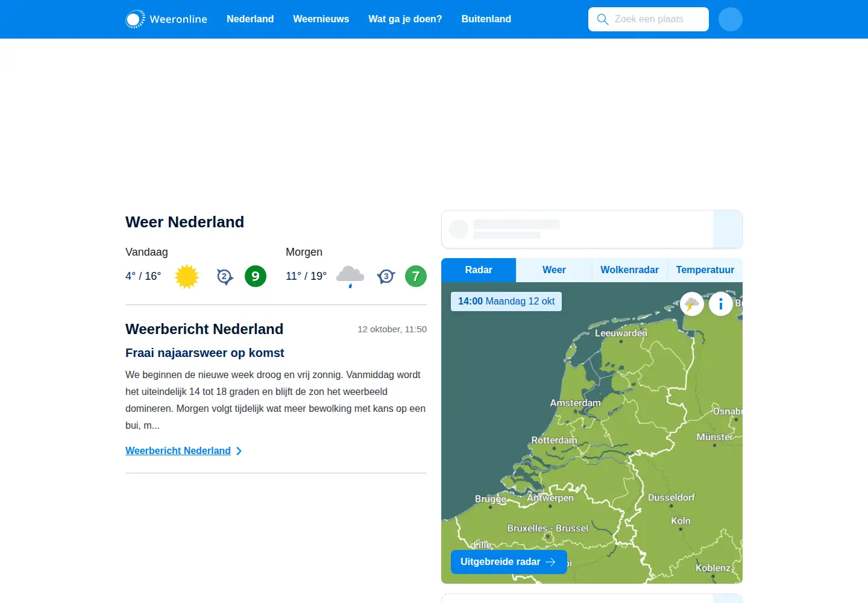Viewport: 868px width, 603px height.
Task: Click the 11° / 19° temperature text
Action: 306,276
